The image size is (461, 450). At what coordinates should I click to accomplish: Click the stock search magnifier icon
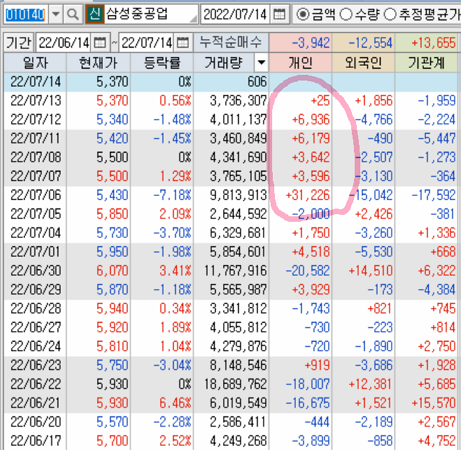73,14
